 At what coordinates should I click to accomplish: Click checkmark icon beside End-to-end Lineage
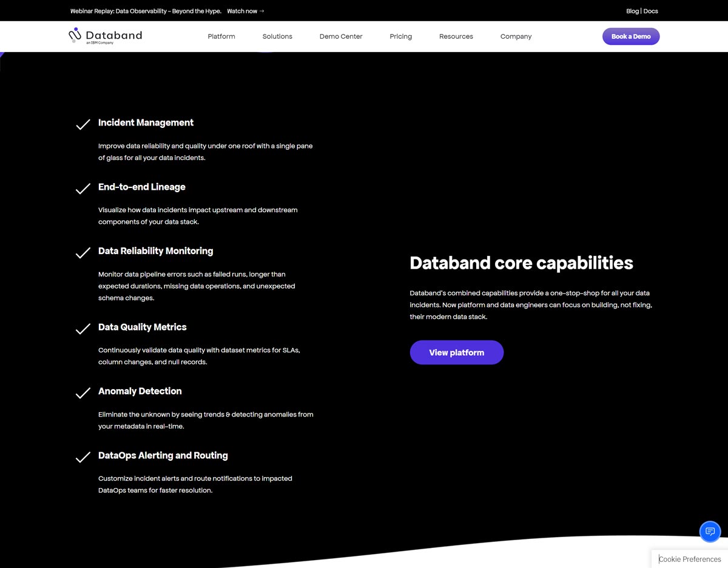pyautogui.click(x=83, y=189)
